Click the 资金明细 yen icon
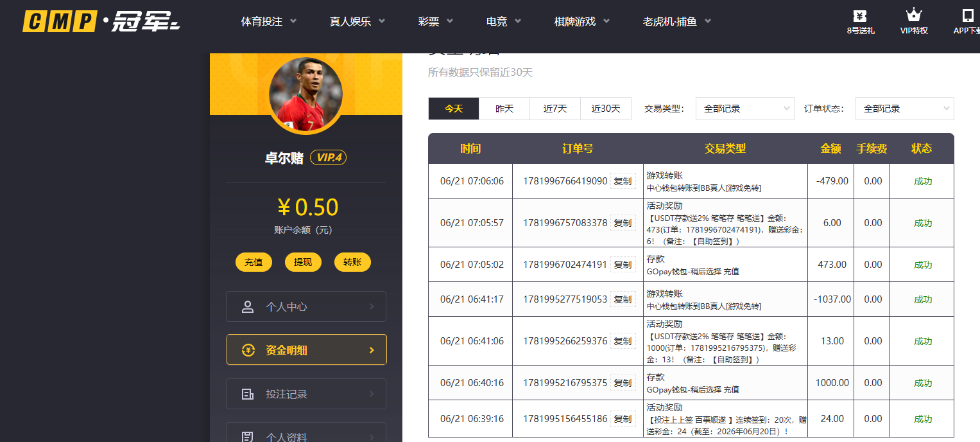 (x=248, y=350)
